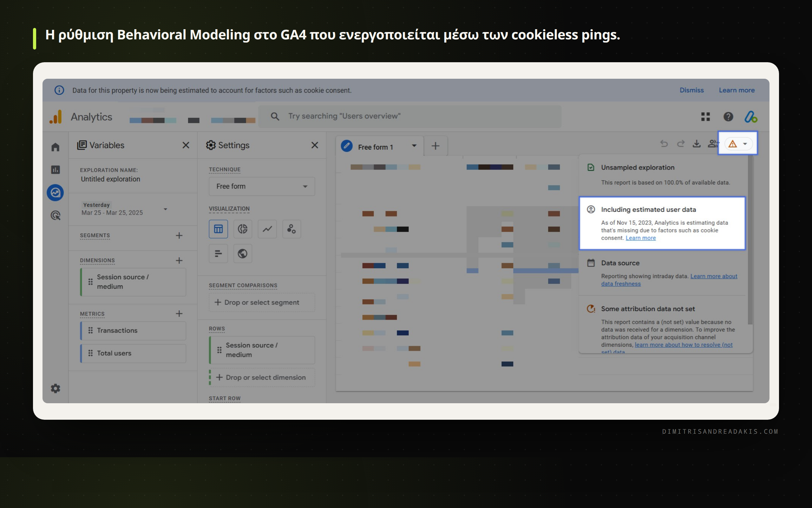Click the Settings panel title
Image resolution: width=812 pixels, height=508 pixels.
234,145
